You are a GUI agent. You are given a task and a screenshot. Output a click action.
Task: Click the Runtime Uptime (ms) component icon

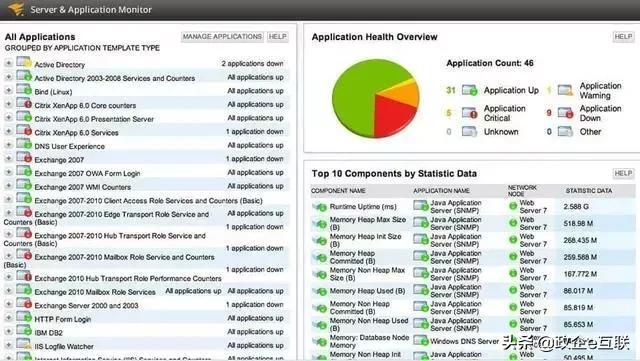[x=320, y=207]
